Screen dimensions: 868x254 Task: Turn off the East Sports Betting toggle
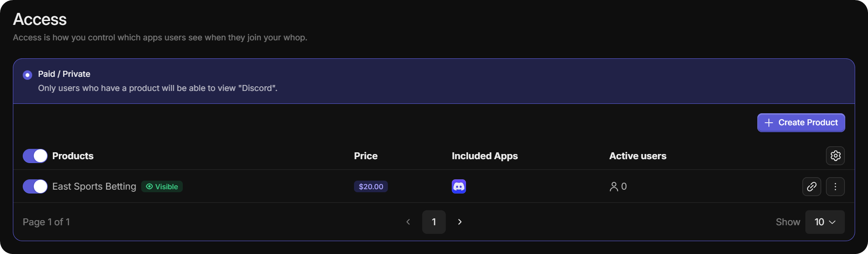point(34,187)
